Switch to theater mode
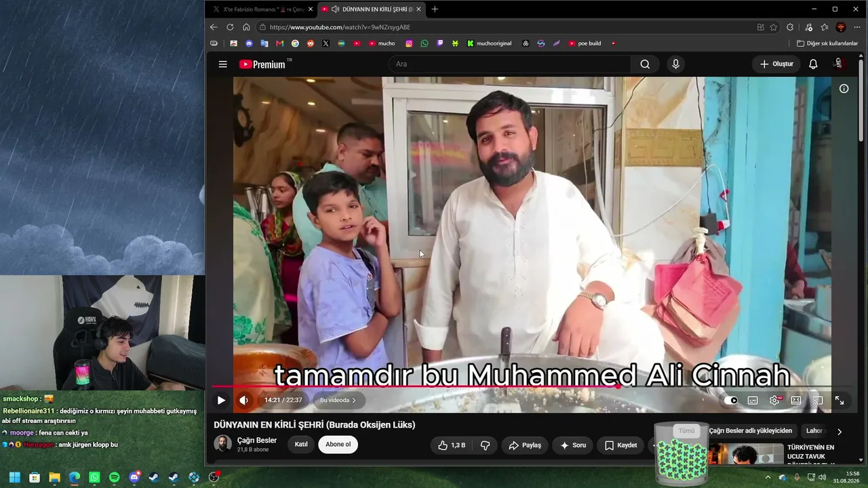Viewport: 868px width, 488px height. pos(796,401)
